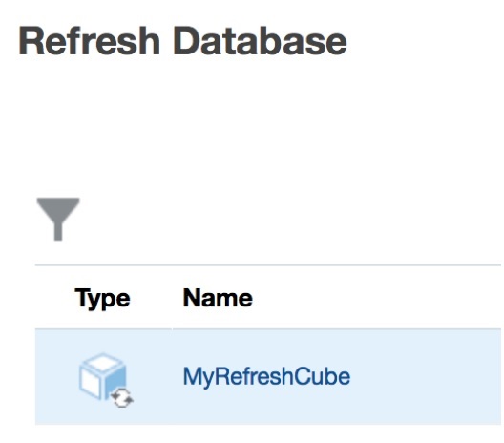The image size is (504, 443).
Task: Click the white left face of cube icon
Action: point(91,382)
